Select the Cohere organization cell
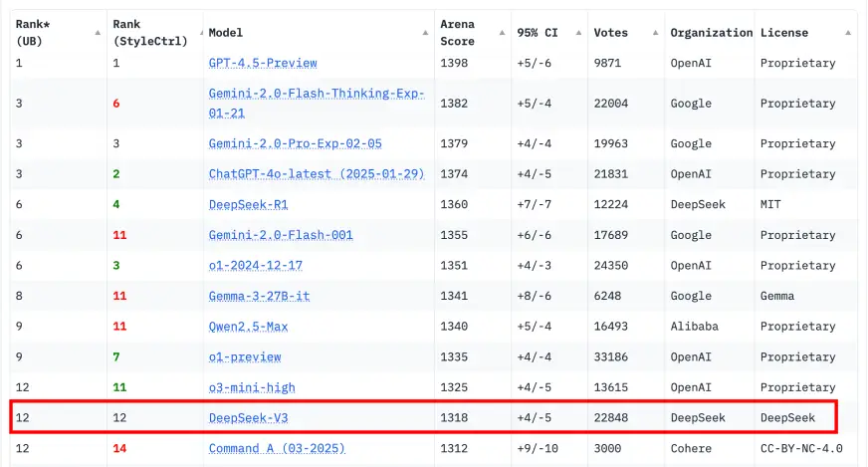This screenshot has width=868, height=467. tap(691, 448)
